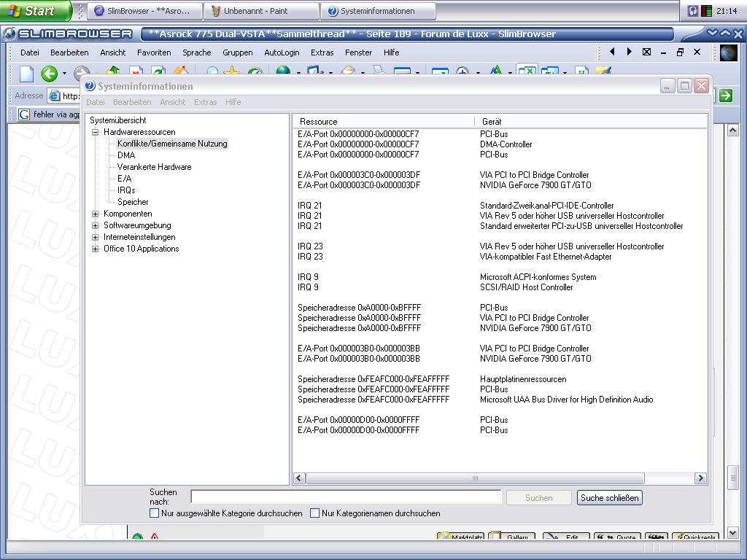The height and width of the screenshot is (560, 747).
Task: Open SlimBrowser's Datei menu
Action: [x=29, y=52]
